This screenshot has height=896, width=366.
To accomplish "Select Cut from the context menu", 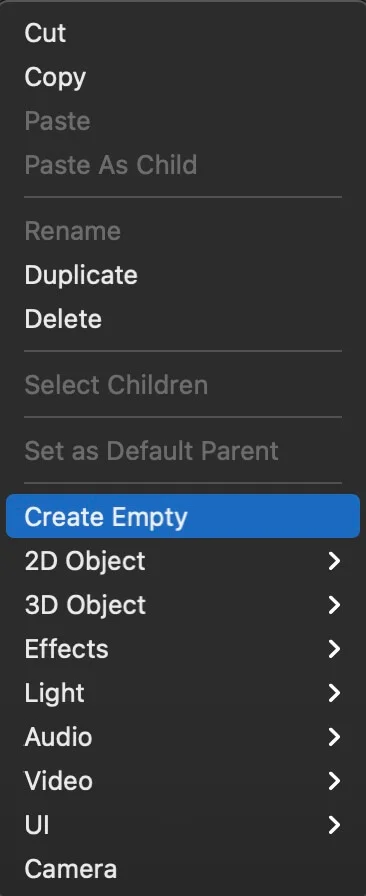I will 183,33.
